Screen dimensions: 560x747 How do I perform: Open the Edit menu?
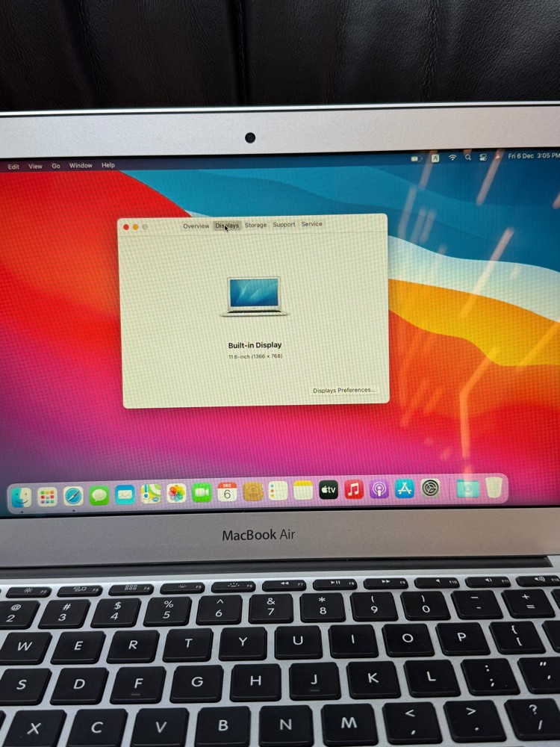tap(13, 167)
